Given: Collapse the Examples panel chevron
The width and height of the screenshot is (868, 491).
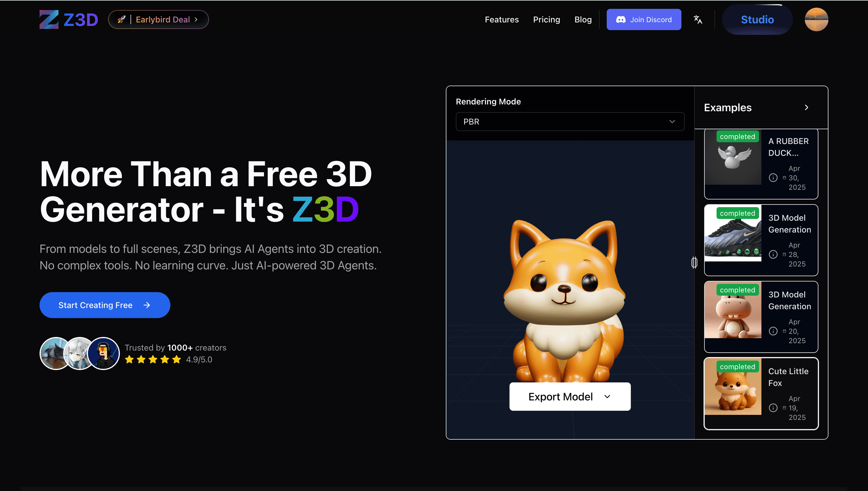Looking at the screenshot, I should [806, 107].
